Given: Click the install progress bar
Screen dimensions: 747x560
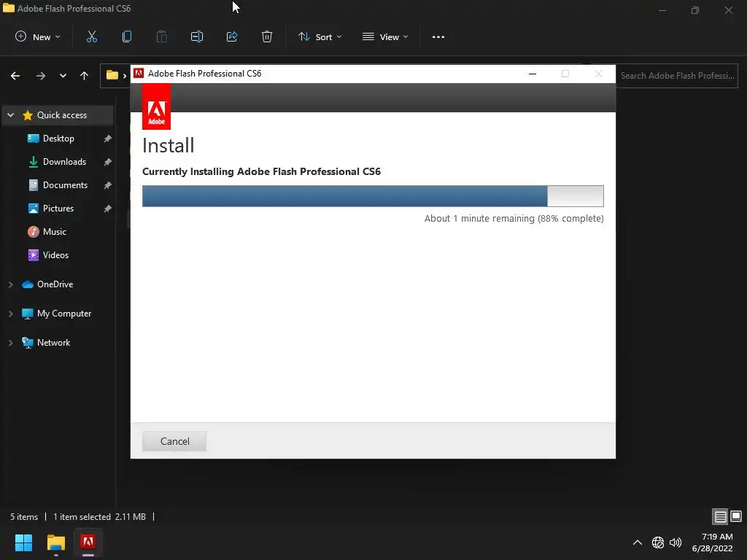Looking at the screenshot, I should pyautogui.click(x=373, y=196).
